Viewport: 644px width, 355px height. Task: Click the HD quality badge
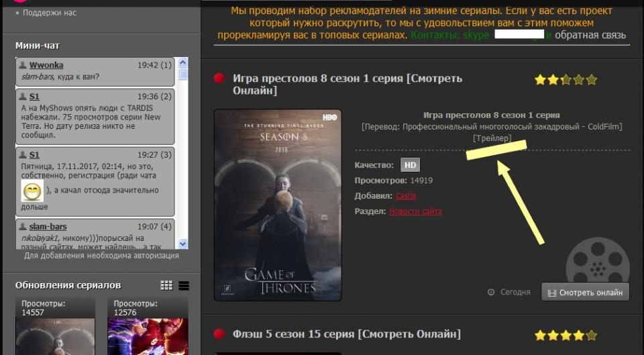pos(410,165)
